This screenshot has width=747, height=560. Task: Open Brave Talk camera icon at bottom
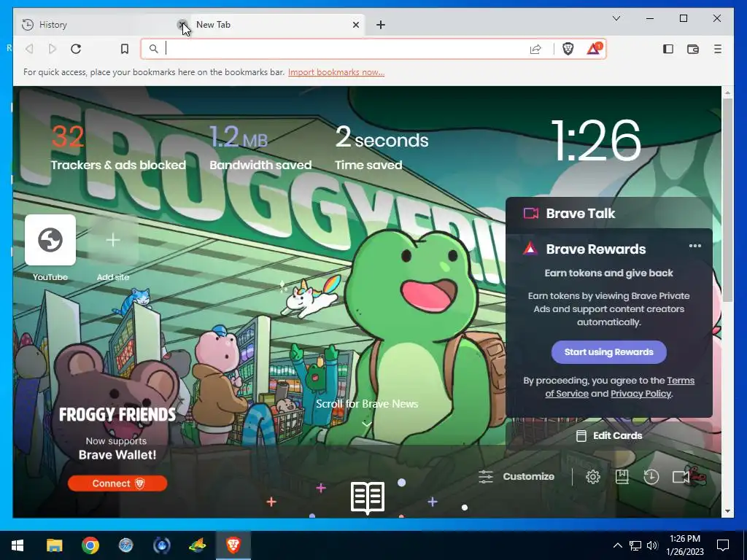click(x=681, y=477)
